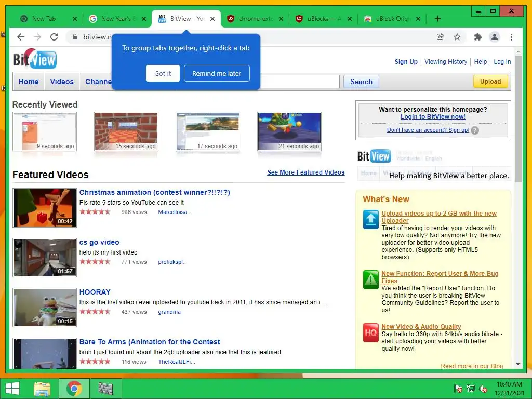Click the lock icon in address bar

click(x=75, y=37)
